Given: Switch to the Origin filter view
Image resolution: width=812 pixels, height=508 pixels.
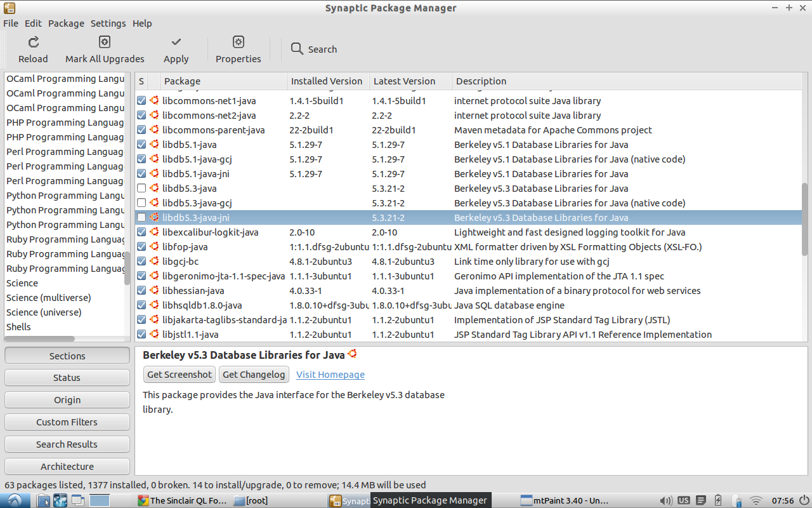Looking at the screenshot, I should click(67, 400).
